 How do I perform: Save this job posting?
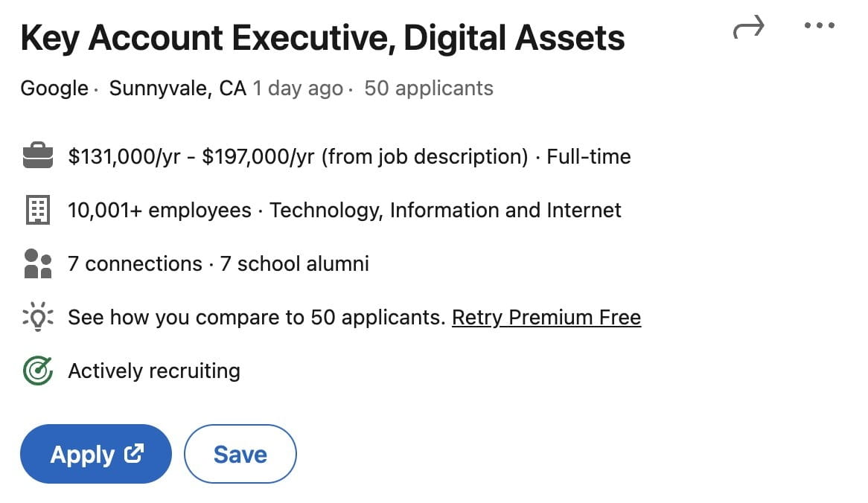pyautogui.click(x=240, y=454)
